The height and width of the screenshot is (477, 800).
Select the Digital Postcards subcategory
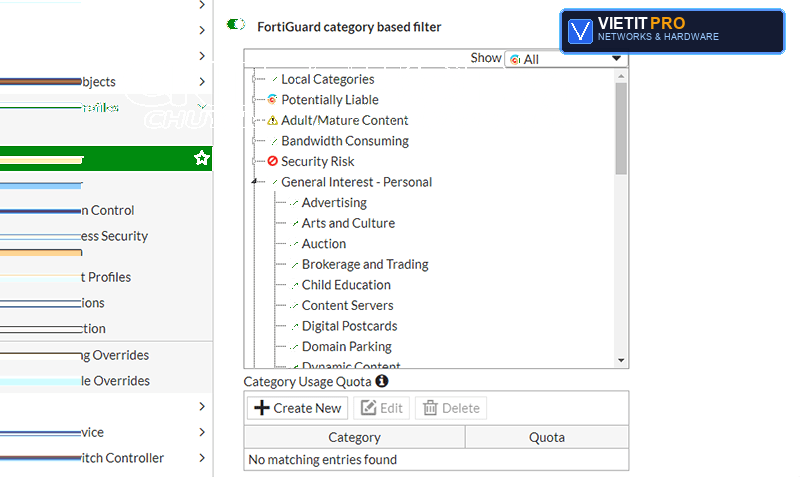pyautogui.click(x=349, y=326)
